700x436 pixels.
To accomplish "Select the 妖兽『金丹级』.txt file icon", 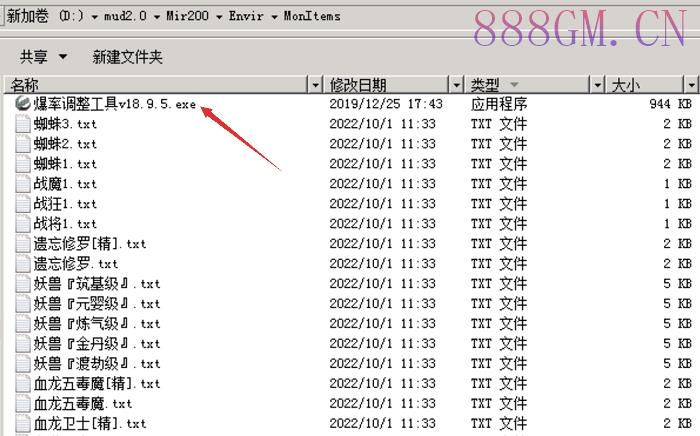I will 23,344.
